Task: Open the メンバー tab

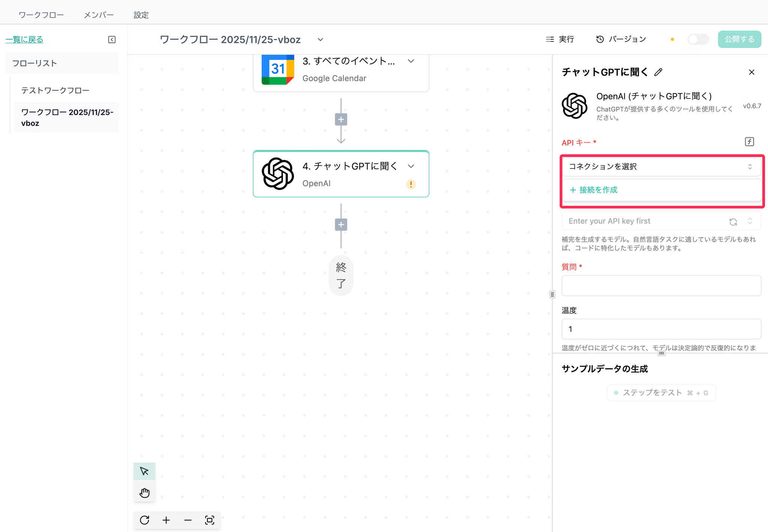Action: (99, 15)
